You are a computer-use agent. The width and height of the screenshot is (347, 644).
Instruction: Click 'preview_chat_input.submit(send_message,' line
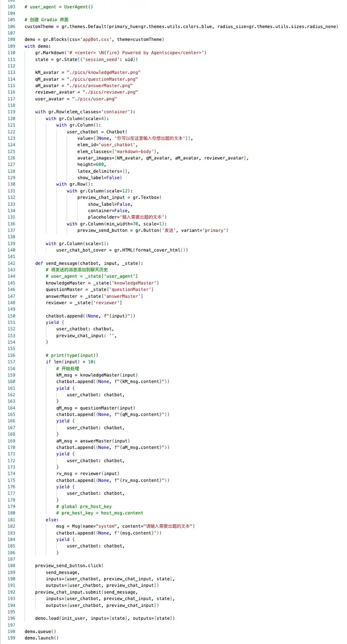click(x=86, y=591)
